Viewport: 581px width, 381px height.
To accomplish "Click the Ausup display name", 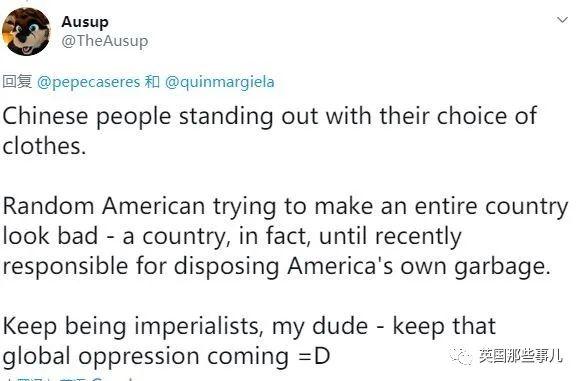I will point(85,22).
